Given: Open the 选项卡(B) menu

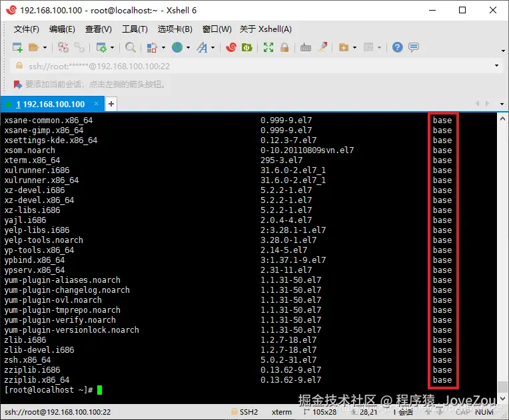Looking at the screenshot, I should (x=175, y=29).
